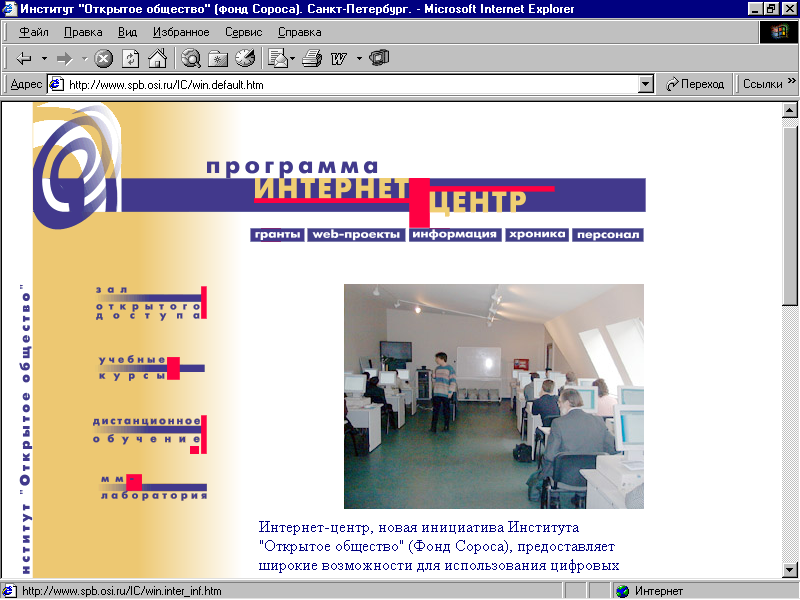Go to the Home page icon
800x600 pixels.
coord(157,58)
